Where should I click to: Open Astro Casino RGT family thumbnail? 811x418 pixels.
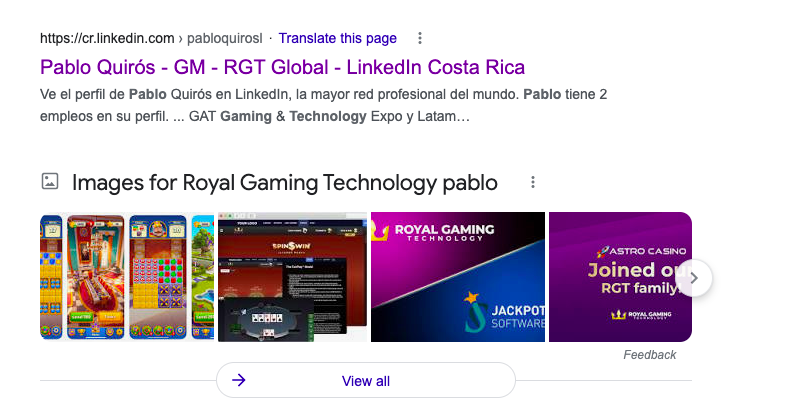(620, 277)
